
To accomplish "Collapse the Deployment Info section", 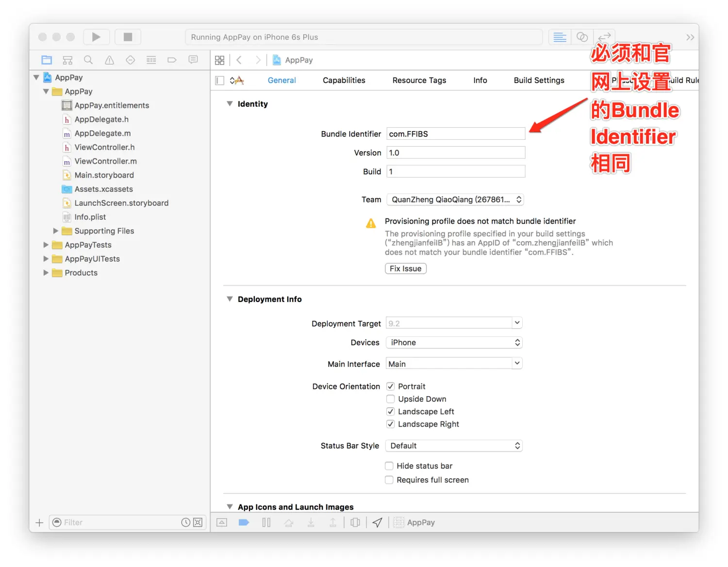I will (230, 299).
